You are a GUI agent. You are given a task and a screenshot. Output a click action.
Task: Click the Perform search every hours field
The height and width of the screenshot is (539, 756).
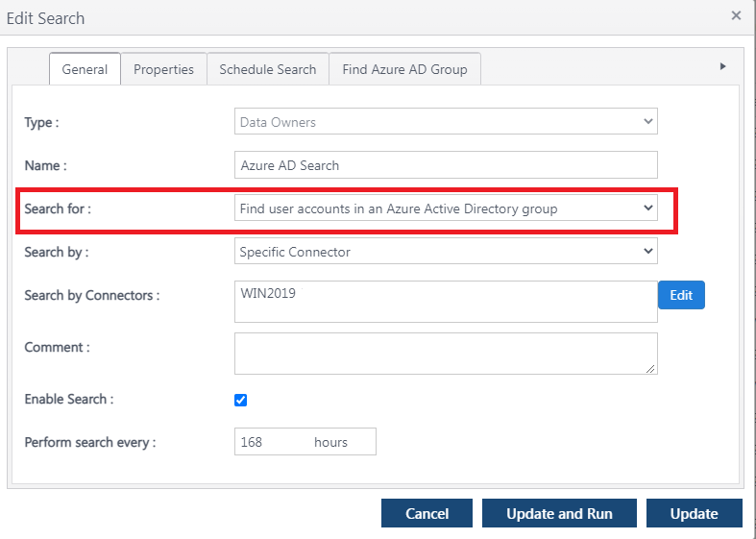click(x=305, y=442)
